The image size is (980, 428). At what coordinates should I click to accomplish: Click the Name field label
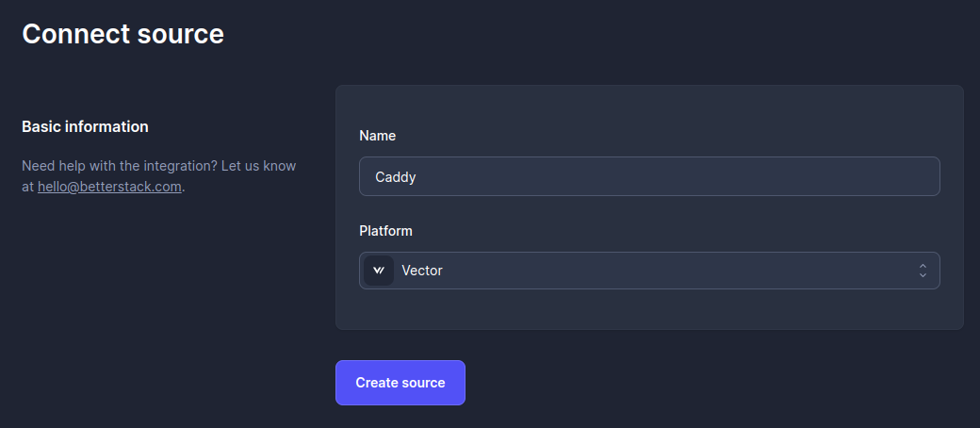click(x=378, y=136)
